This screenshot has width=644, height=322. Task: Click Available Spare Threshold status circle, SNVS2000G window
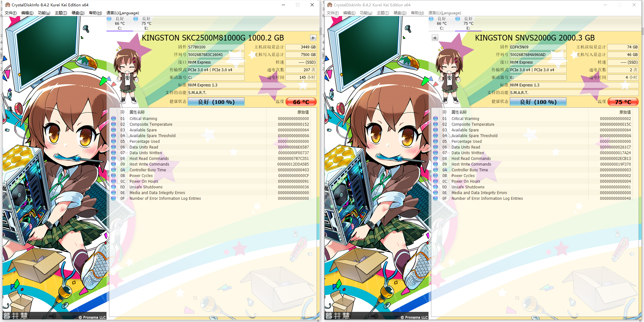[x=435, y=136]
